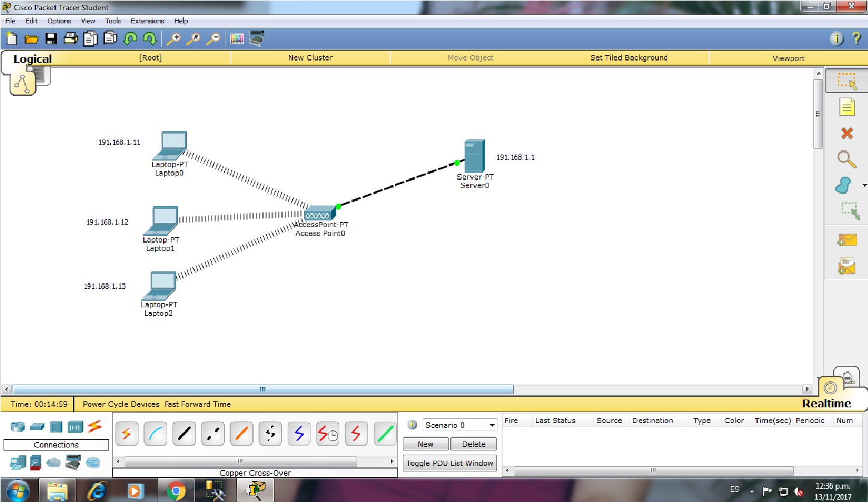868x502 pixels.
Task: Choose the Add Complex PDU tool
Action: click(x=847, y=265)
